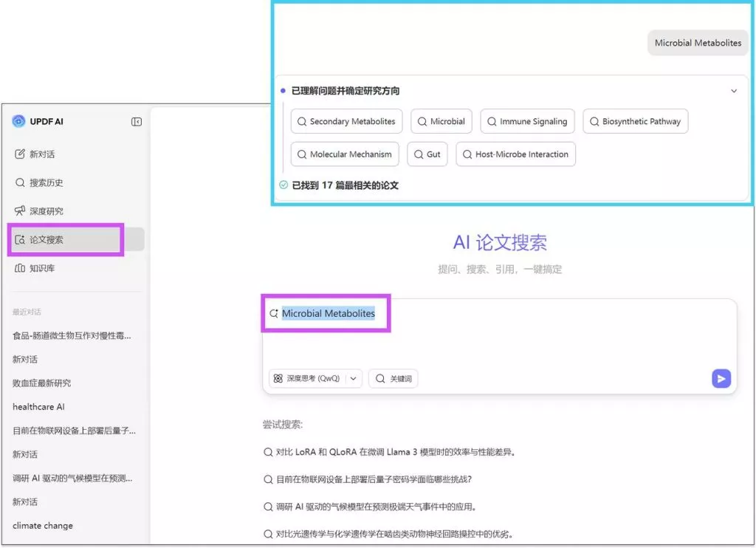Collapse the sidebar with the panel icon
This screenshot has height=548, width=756.
[136, 121]
